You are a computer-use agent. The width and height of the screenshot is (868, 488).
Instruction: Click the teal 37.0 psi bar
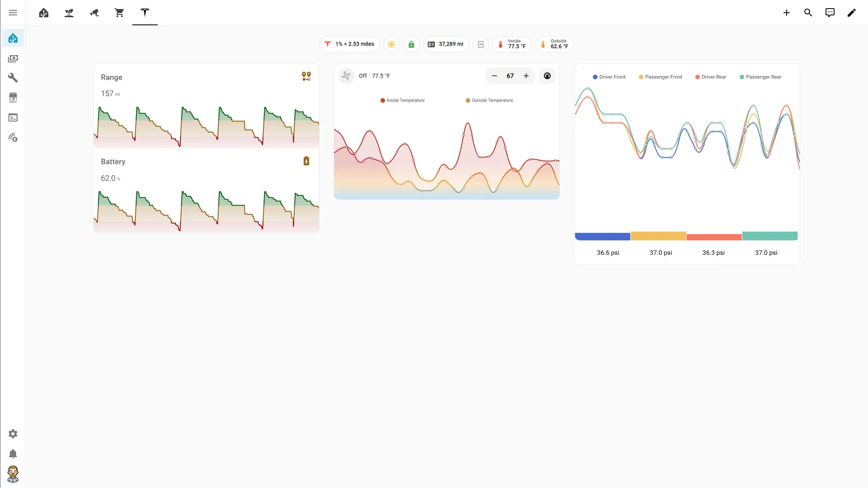(x=770, y=236)
